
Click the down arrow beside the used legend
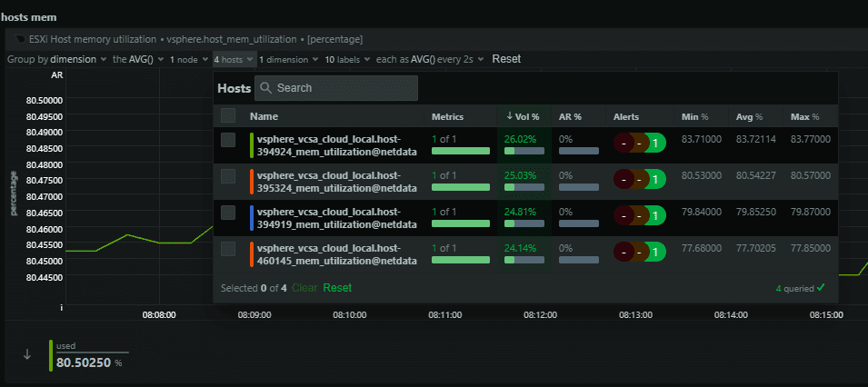[x=26, y=354]
